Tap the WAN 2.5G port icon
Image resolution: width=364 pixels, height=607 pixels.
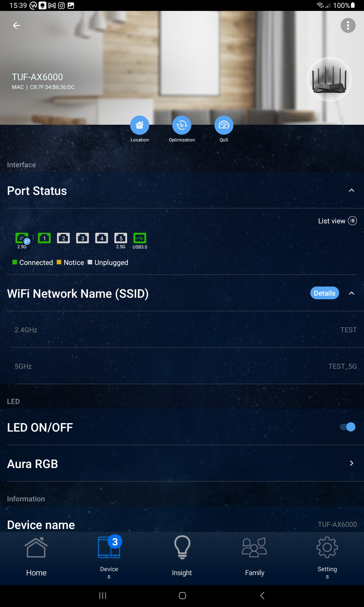tap(22, 239)
